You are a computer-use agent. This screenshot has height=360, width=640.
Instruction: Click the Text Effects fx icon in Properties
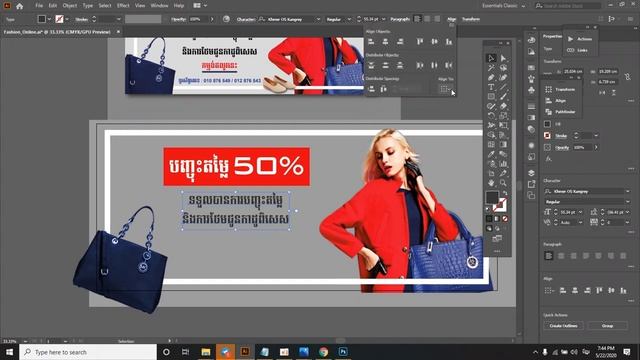pos(549,159)
